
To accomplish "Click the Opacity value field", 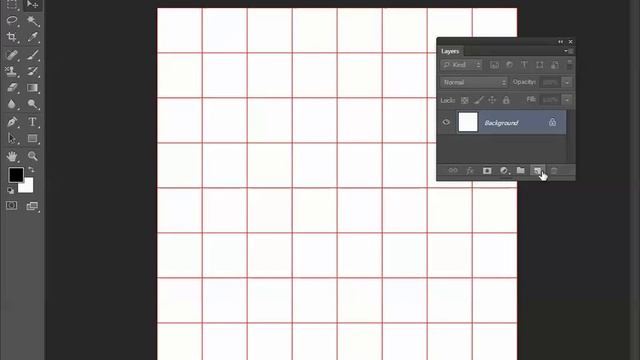I will [x=550, y=82].
